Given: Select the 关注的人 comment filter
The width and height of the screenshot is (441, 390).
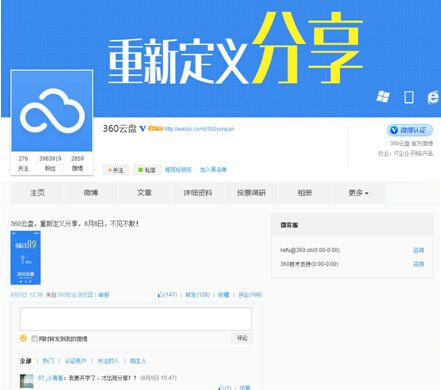Looking at the screenshot, I should (108, 361).
